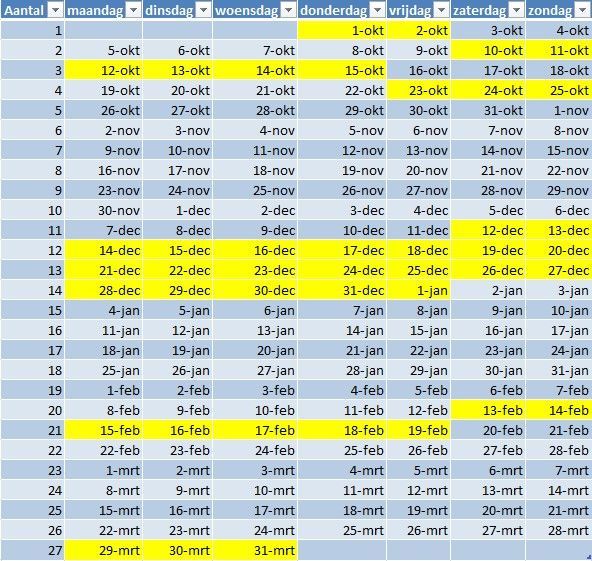Select the highlighted cell 14-dec
This screenshot has height=561, width=592.
tap(103, 250)
